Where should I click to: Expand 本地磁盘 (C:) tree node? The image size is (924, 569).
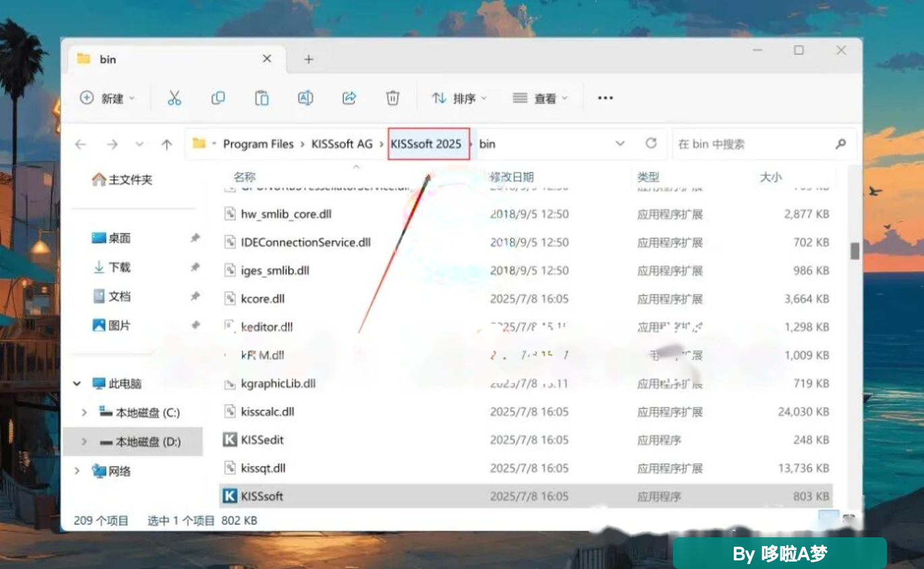[84, 412]
